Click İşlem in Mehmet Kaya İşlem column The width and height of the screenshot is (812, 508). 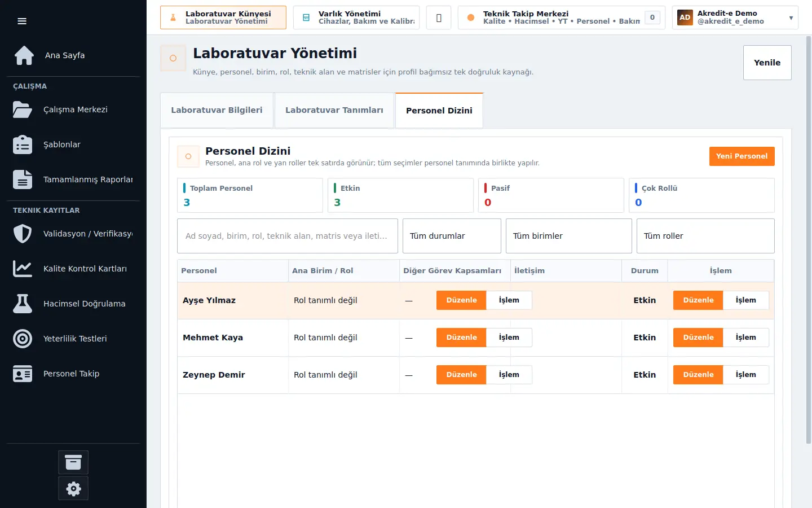tap(746, 338)
